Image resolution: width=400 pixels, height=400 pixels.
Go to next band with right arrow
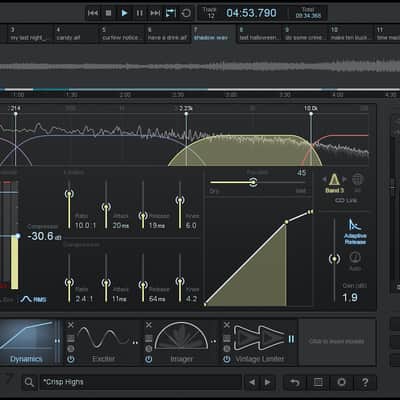(x=345, y=179)
